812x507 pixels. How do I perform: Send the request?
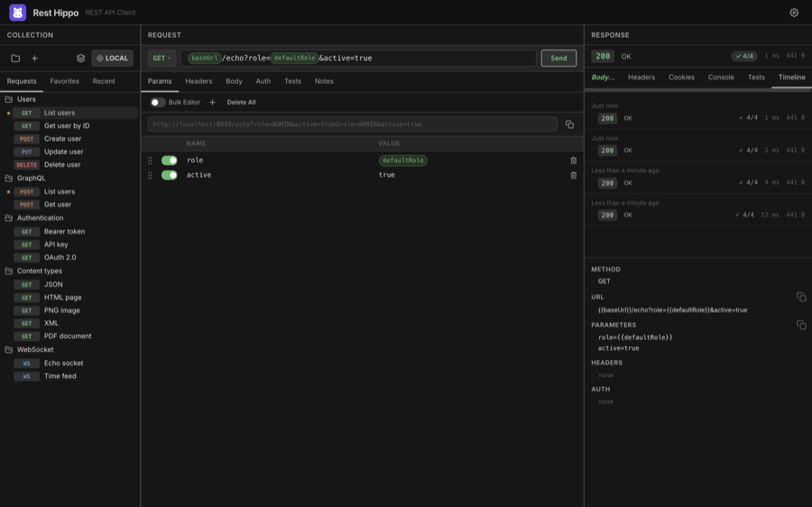(558, 58)
